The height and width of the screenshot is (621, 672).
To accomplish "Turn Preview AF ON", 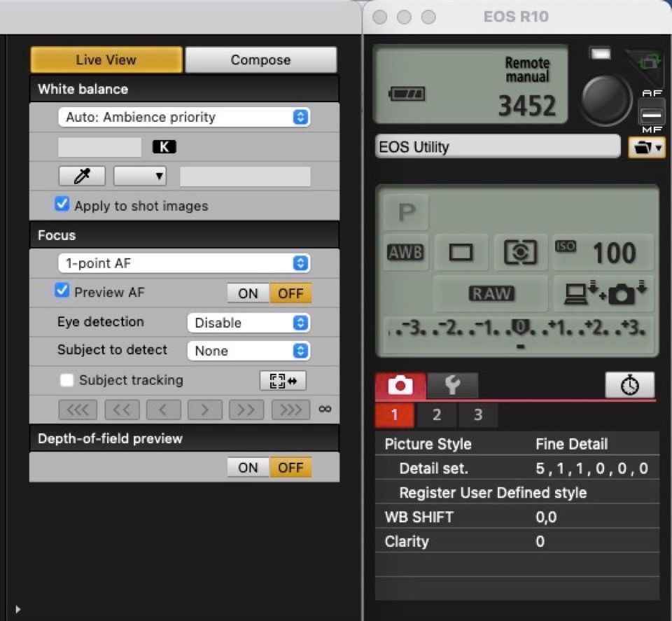I will (248, 293).
